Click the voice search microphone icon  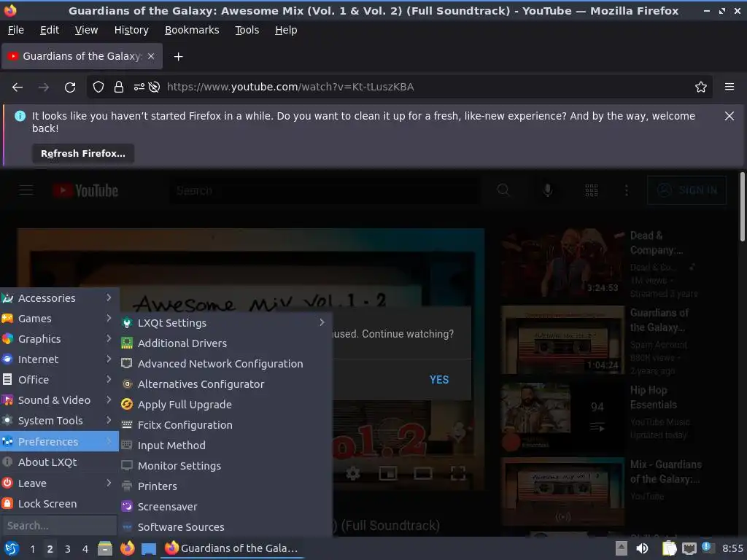tap(548, 190)
